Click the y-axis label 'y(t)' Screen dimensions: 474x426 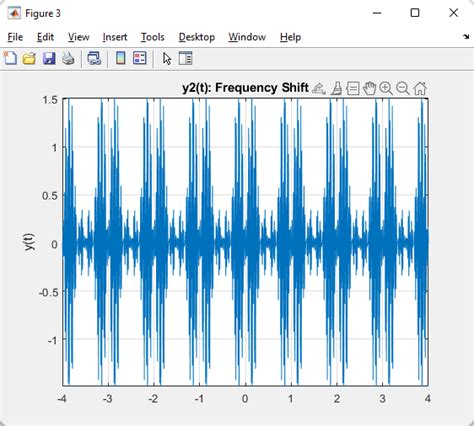[29, 242]
